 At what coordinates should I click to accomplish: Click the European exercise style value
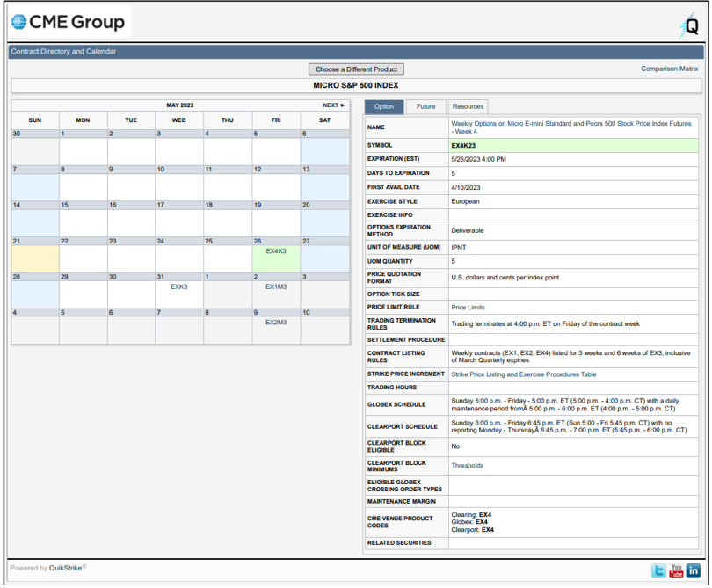[x=465, y=201]
